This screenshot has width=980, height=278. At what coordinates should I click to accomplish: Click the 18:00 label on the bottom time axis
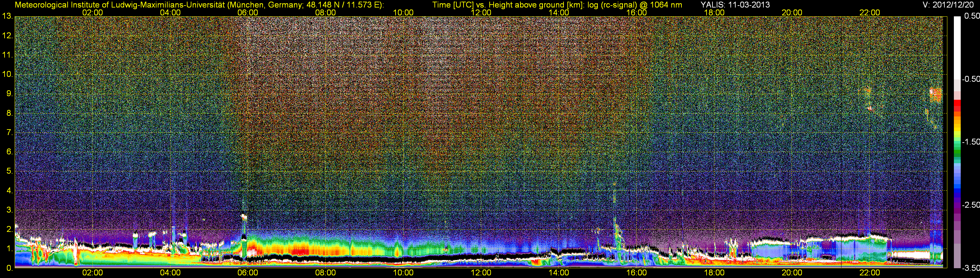pos(714,273)
